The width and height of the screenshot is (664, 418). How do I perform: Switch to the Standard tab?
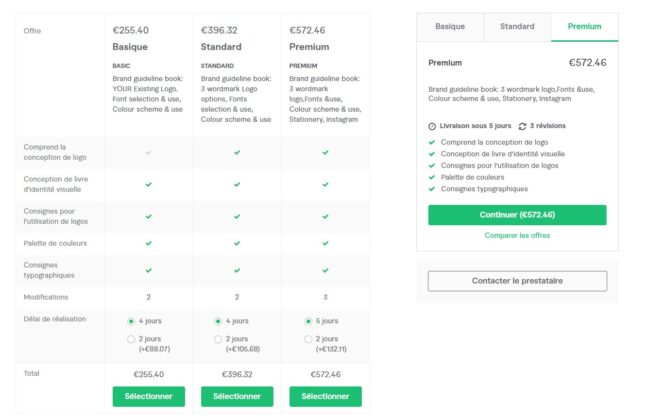(517, 27)
